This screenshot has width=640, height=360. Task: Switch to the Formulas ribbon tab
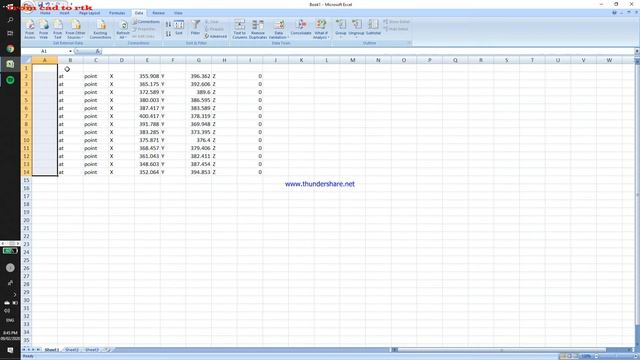(117, 13)
